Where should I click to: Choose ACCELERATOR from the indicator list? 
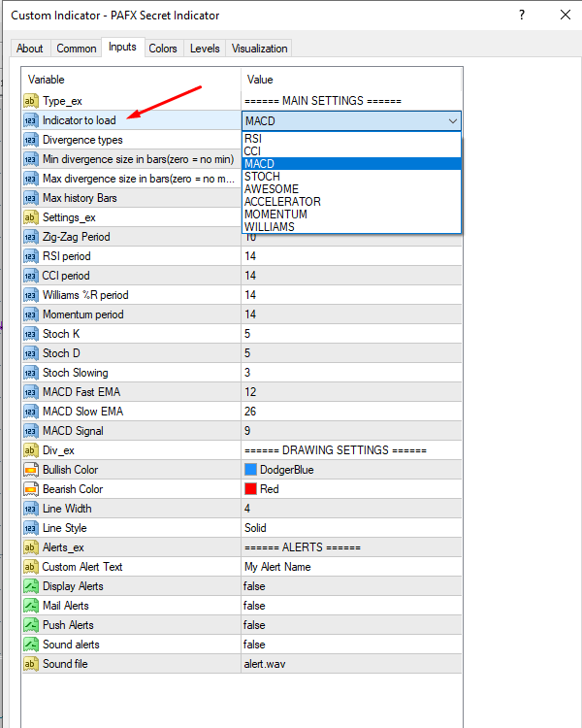[351, 202]
